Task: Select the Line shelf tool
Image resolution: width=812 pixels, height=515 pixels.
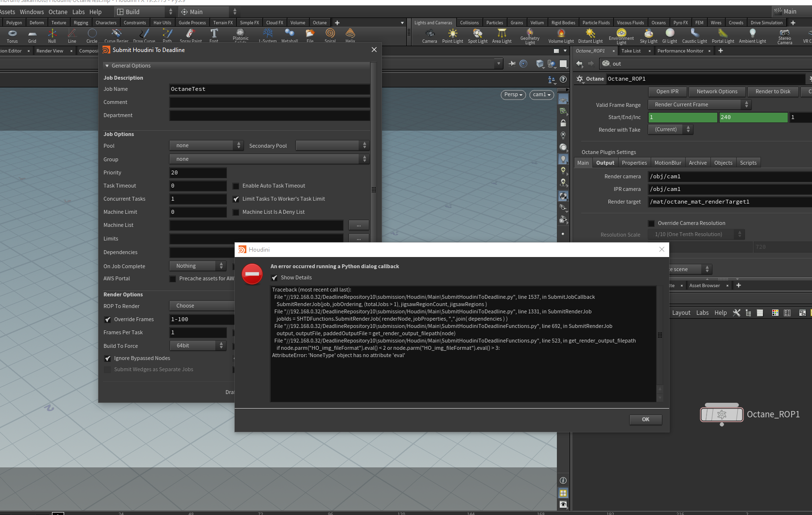Action: pyautogui.click(x=72, y=35)
